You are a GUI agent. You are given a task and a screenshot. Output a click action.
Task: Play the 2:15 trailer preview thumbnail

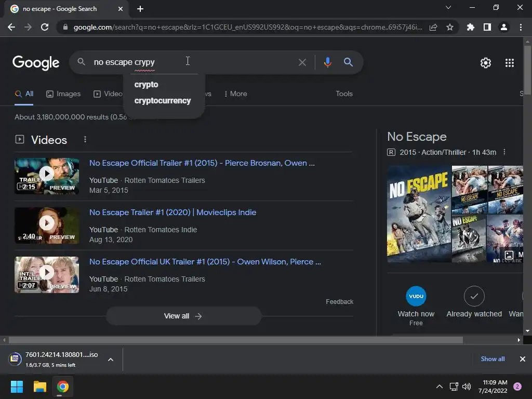(47, 176)
